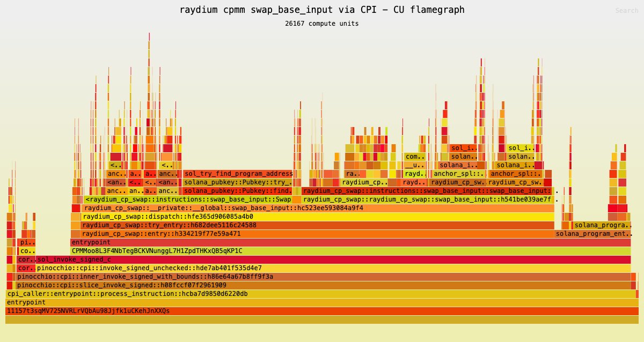Click the sol_invoke_signed_c frame
Image resolution: width=644 pixels, height=342 pixels.
333,259
